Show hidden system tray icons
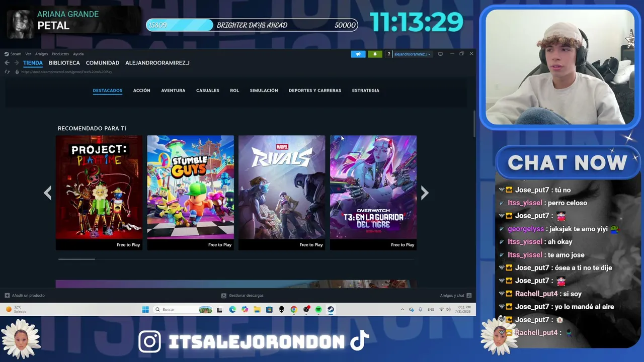This screenshot has height=362, width=644. 402,310
